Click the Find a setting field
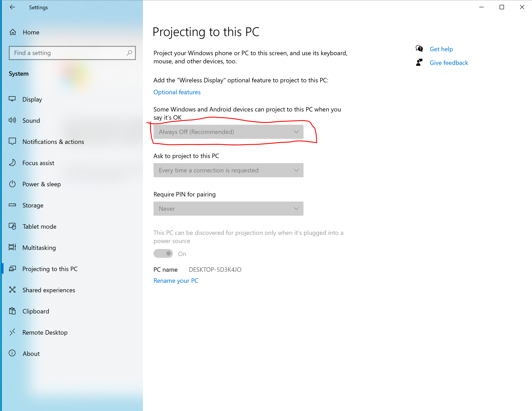Image resolution: width=532 pixels, height=411 pixels. (68, 53)
